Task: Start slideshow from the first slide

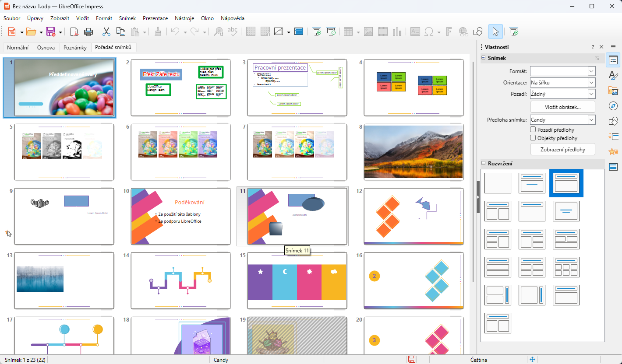Action: (317, 31)
